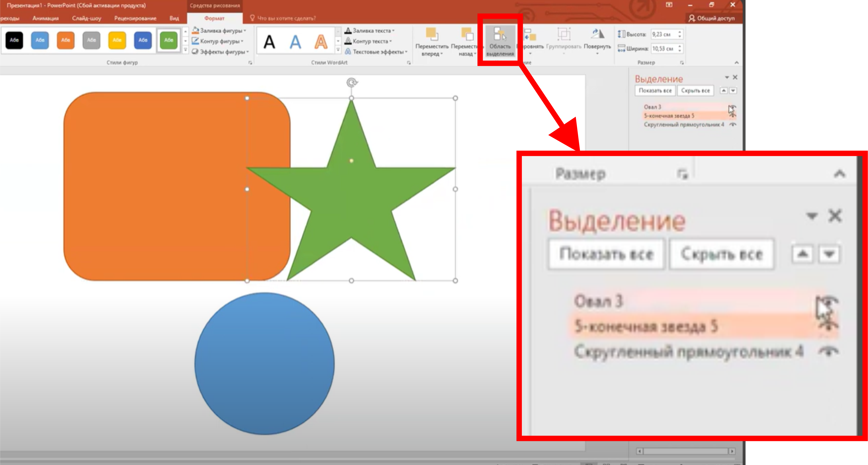The width and height of the screenshot is (868, 465).
Task: Open Размер group dialog launcher
Action: pyautogui.click(x=682, y=63)
